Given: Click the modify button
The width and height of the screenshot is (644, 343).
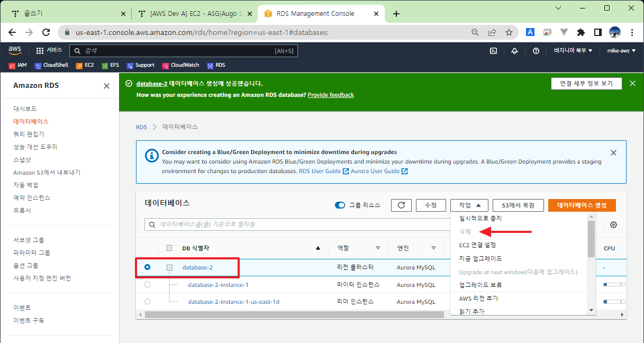Looking at the screenshot, I should 431,205.
